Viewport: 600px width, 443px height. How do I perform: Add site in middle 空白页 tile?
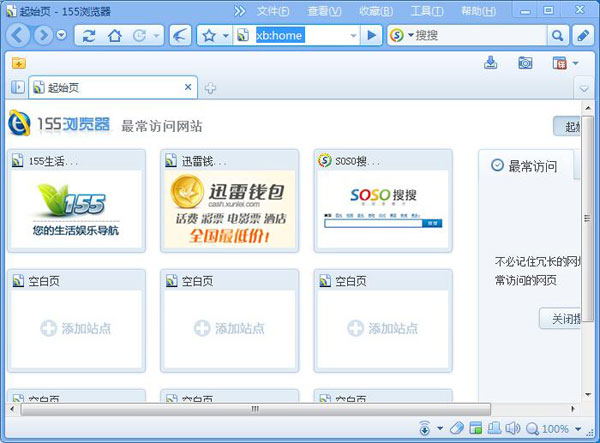(x=230, y=328)
